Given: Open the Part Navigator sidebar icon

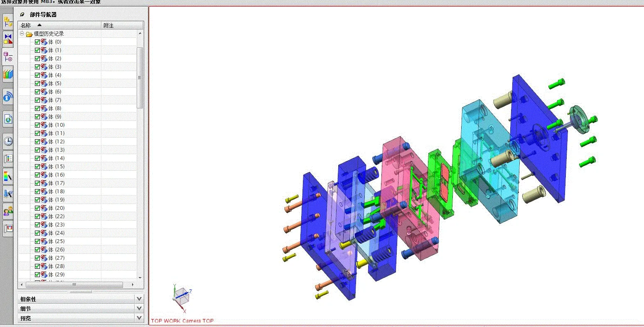Looking at the screenshot, I should click(7, 56).
